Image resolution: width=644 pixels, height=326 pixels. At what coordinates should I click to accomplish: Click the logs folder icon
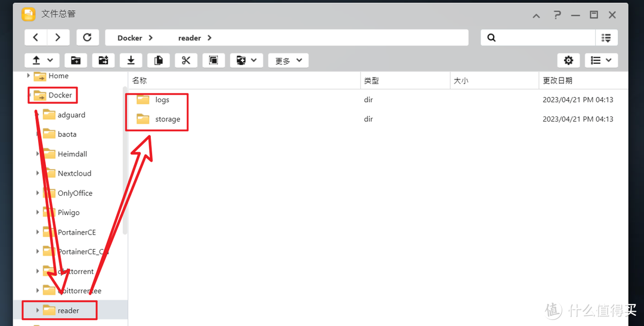point(143,100)
